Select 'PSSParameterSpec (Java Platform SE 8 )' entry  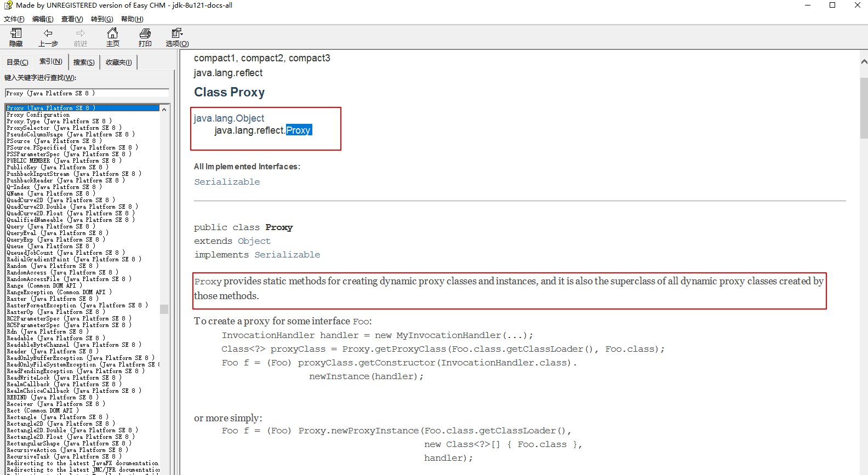tap(68, 154)
